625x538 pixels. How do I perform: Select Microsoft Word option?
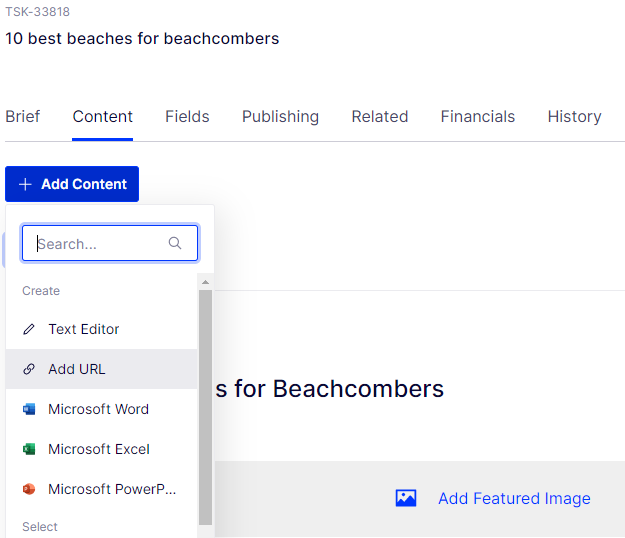click(102, 409)
